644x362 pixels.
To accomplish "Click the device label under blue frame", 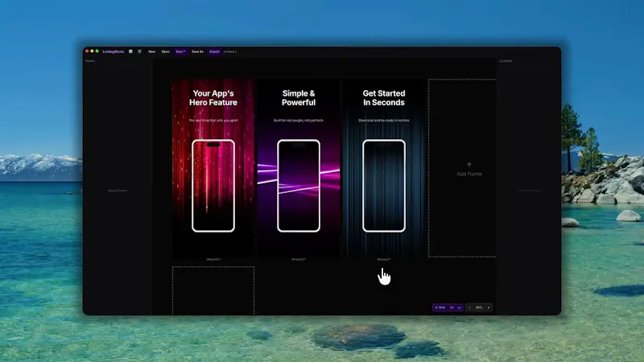I will (x=384, y=259).
